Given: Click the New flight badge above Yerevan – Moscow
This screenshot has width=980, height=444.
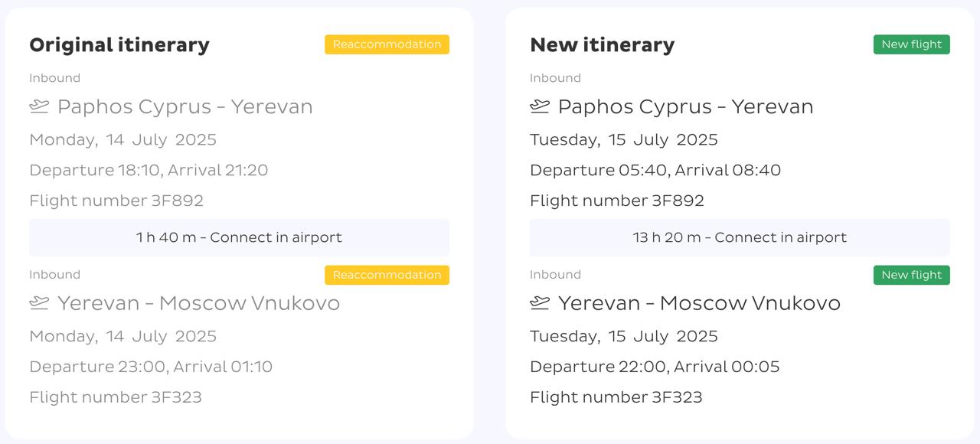Looking at the screenshot, I should (911, 275).
